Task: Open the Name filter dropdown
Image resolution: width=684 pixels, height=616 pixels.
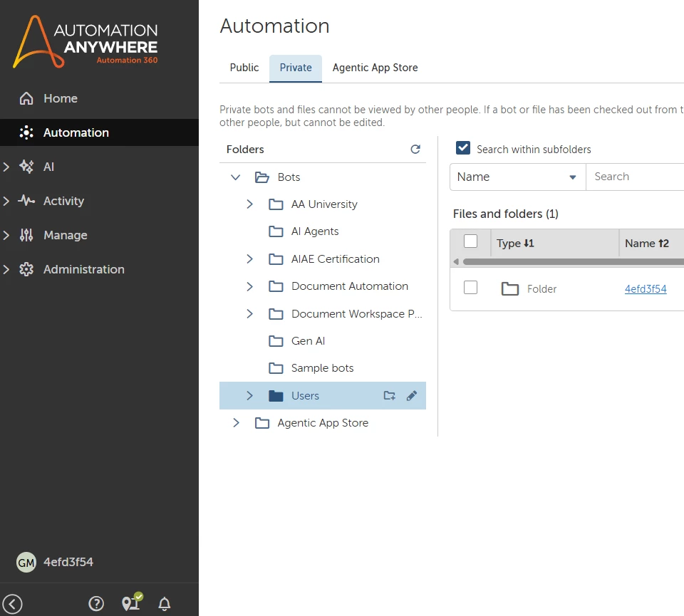Action: [517, 177]
